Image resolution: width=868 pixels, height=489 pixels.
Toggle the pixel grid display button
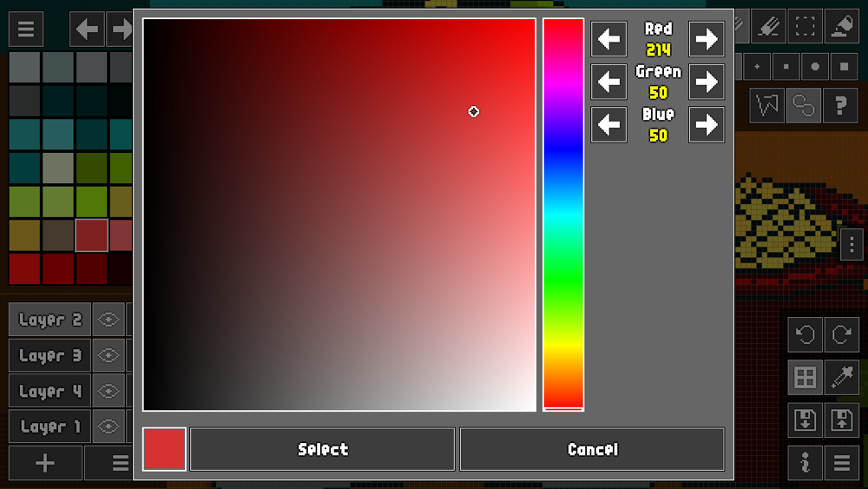[805, 377]
